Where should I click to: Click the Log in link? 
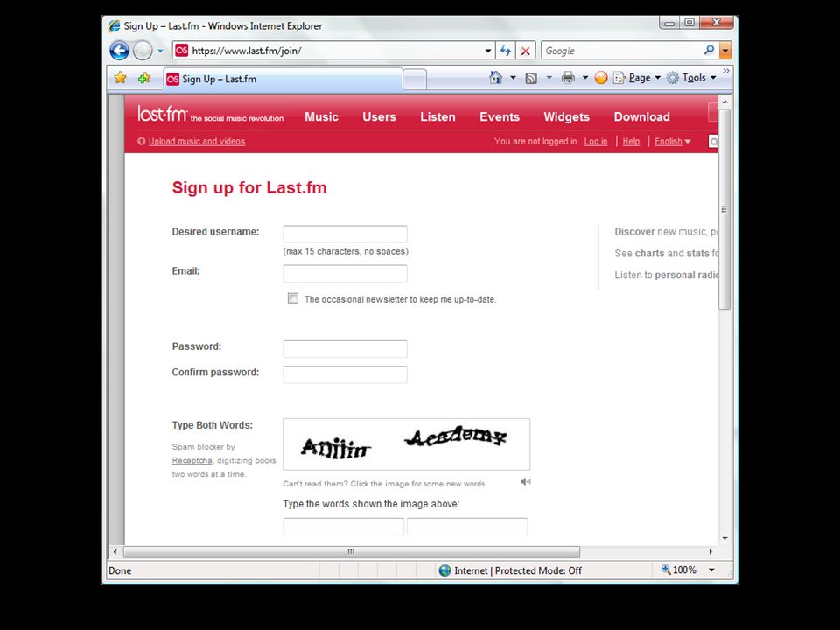click(x=596, y=142)
